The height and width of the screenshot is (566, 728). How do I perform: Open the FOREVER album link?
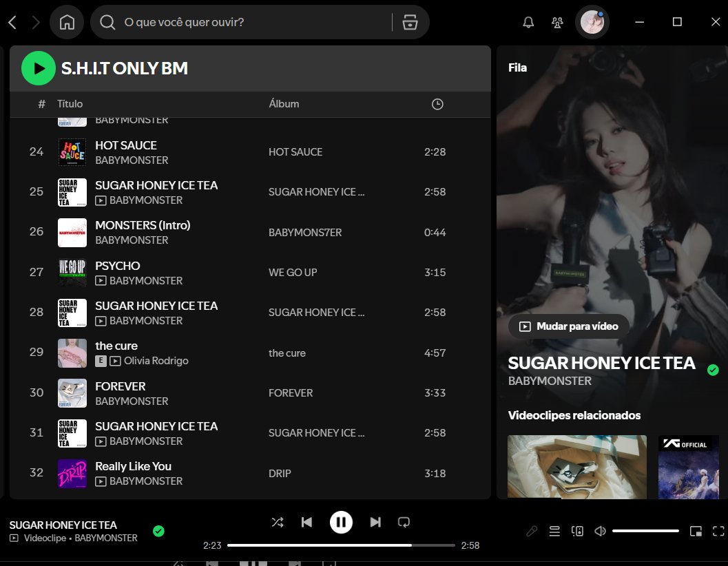coord(291,393)
